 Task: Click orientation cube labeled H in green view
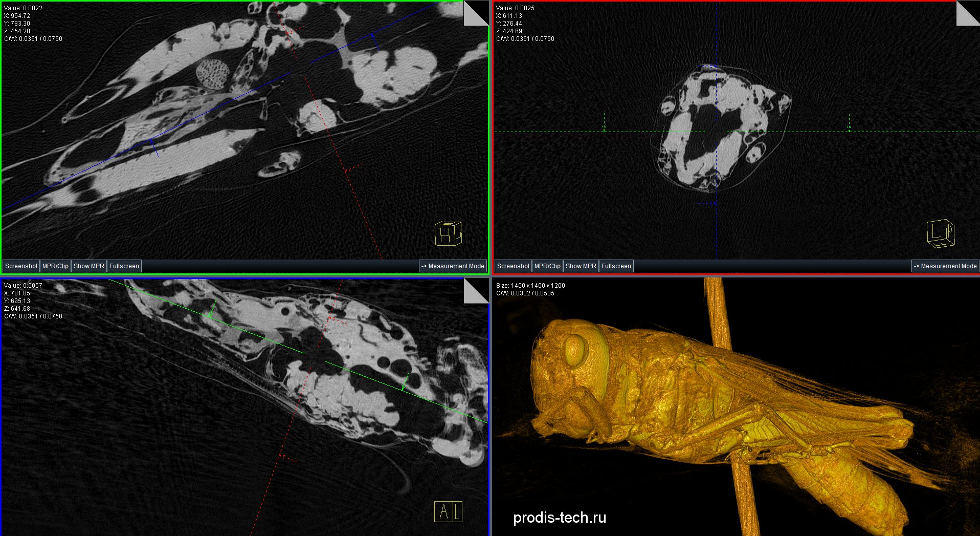(x=448, y=234)
